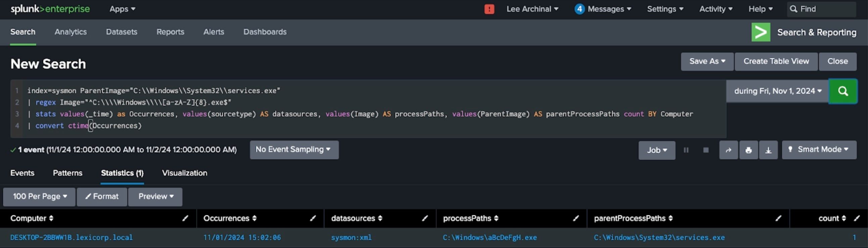The height and width of the screenshot is (248, 868).
Task: Go to the Alerts nav tab
Action: [213, 32]
